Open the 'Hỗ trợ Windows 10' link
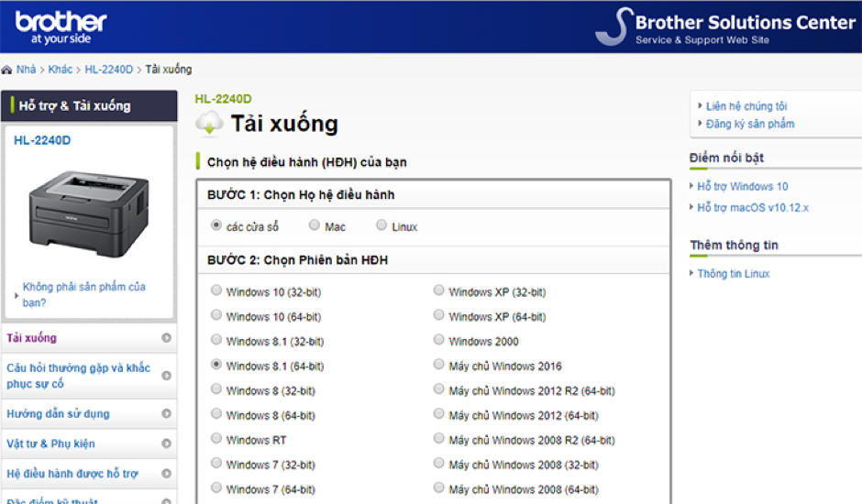This screenshot has height=504, width=862. tap(742, 186)
